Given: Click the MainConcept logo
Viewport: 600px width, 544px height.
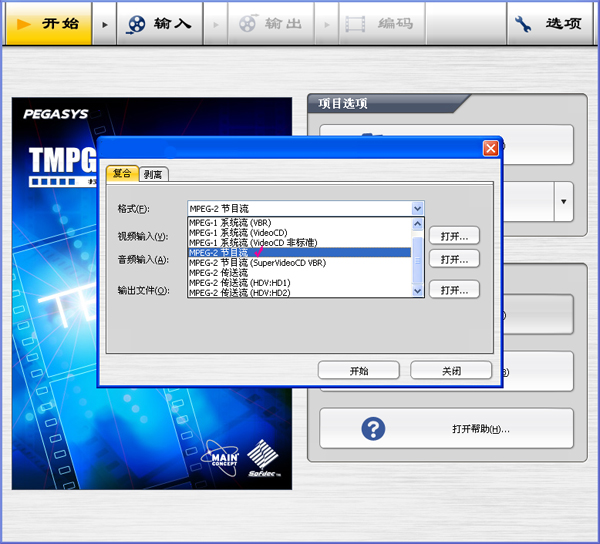Looking at the screenshot, I should (222, 458).
